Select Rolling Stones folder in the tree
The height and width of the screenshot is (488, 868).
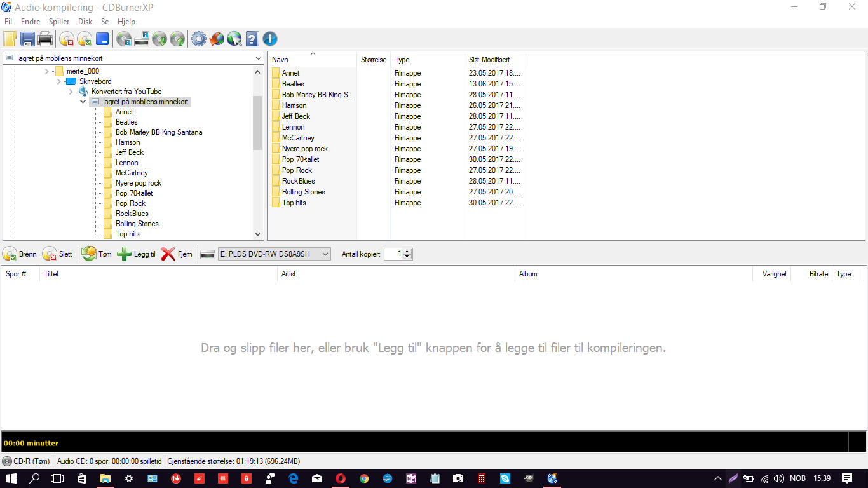click(137, 224)
